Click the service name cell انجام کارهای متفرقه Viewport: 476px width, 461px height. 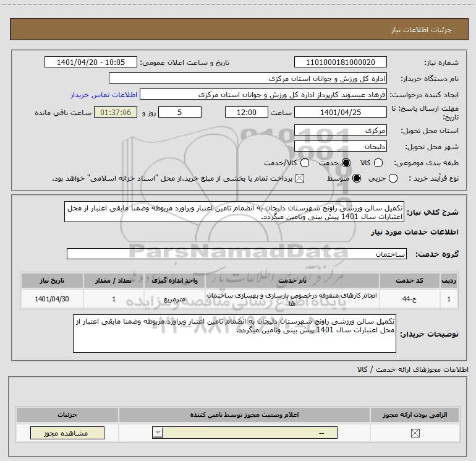[x=292, y=299]
